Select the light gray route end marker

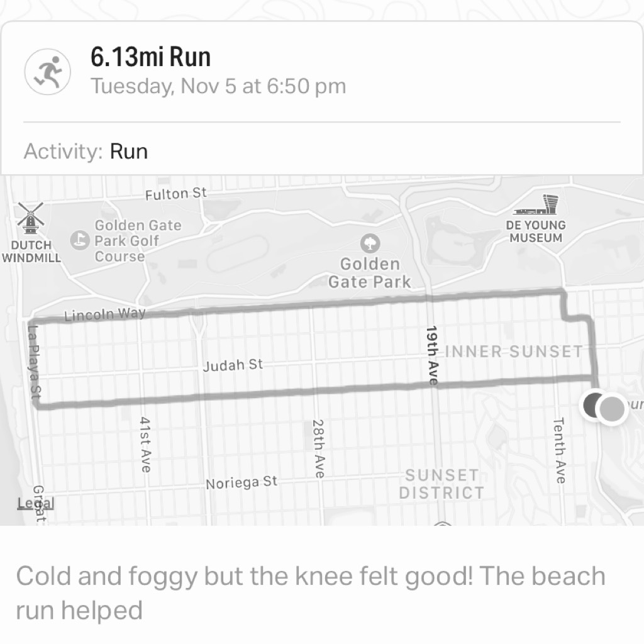click(612, 409)
